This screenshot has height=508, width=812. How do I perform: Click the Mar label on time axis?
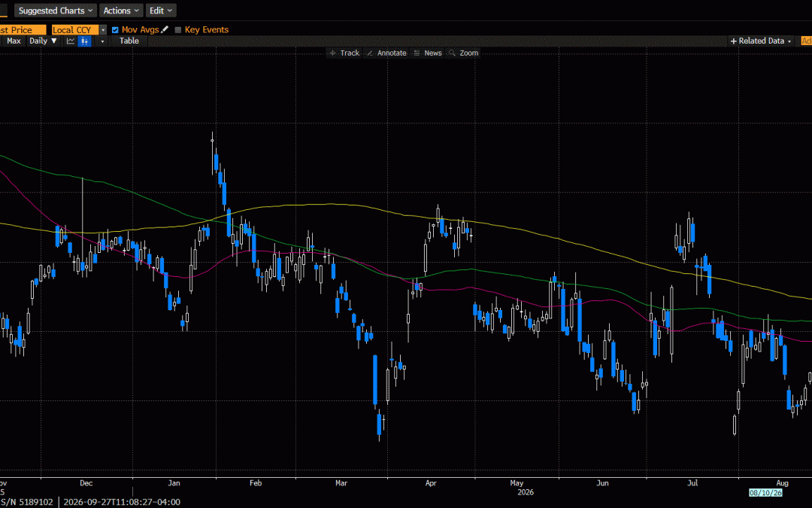(x=341, y=483)
